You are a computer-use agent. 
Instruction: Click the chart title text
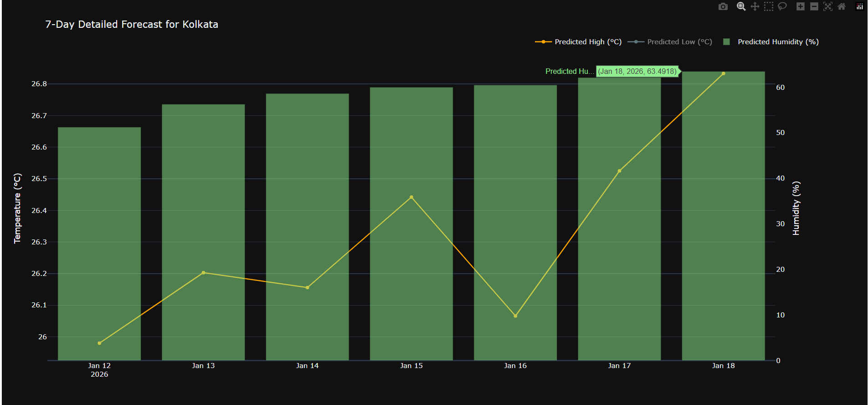[132, 25]
